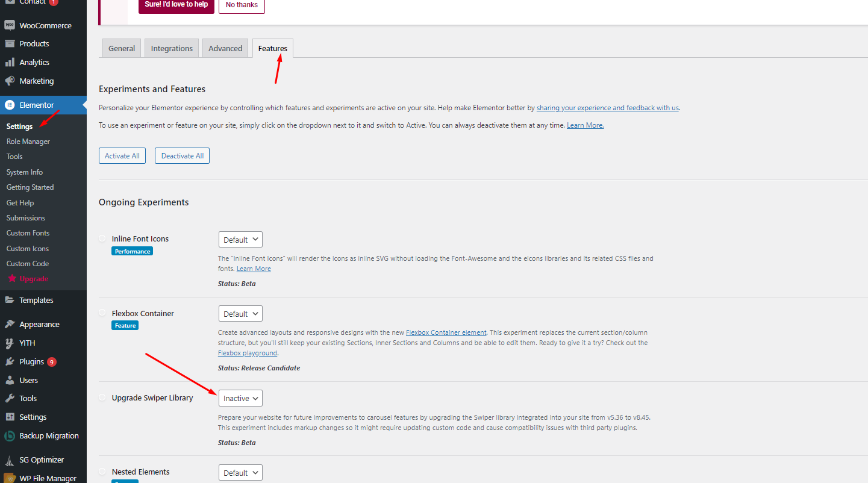Screen dimensions: 868x483
Task: Click the Plugins update count badge
Action: tap(52, 362)
